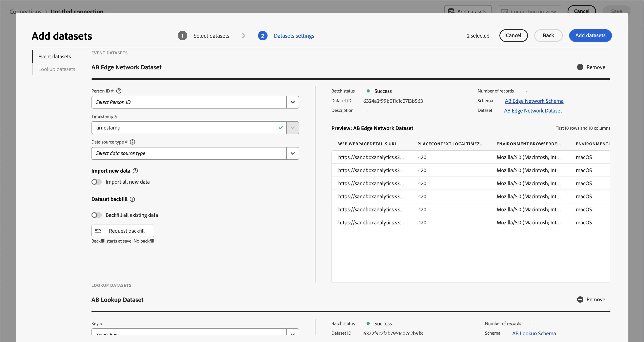Open the AB Edge Network Schema link
Viewport: 644px width, 342px height.
[534, 101]
